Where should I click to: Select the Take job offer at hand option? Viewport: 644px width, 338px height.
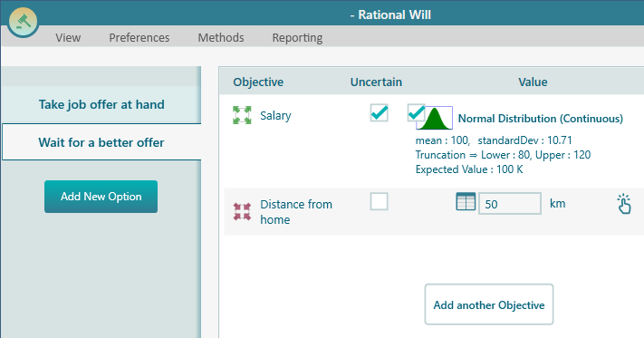point(101,105)
